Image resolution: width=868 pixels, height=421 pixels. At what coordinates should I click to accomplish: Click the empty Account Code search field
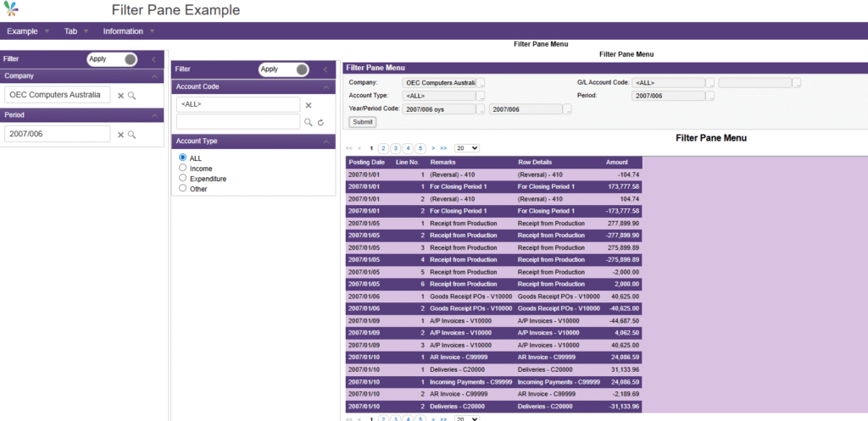[238, 122]
